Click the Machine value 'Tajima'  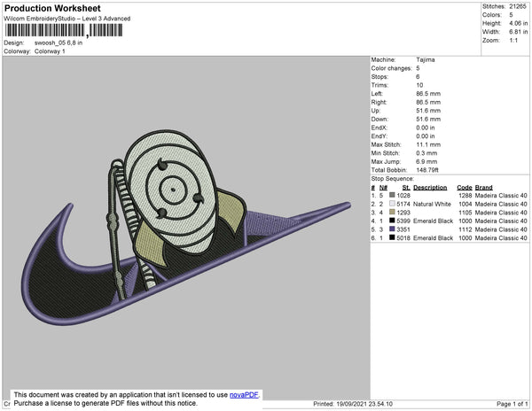coord(425,59)
